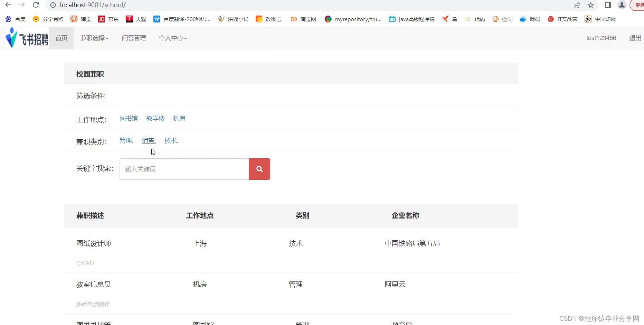Open the 代码 bookmark
This screenshot has width=644, height=325.
click(475, 19)
